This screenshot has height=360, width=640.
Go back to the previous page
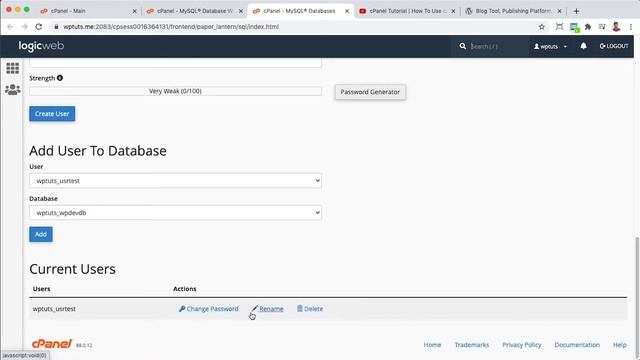[10, 27]
